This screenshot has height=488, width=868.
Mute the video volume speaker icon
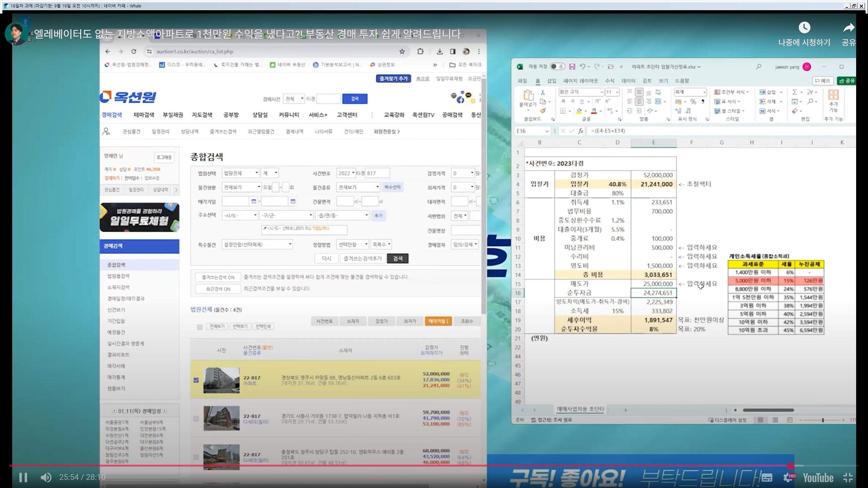pyautogui.click(x=46, y=477)
